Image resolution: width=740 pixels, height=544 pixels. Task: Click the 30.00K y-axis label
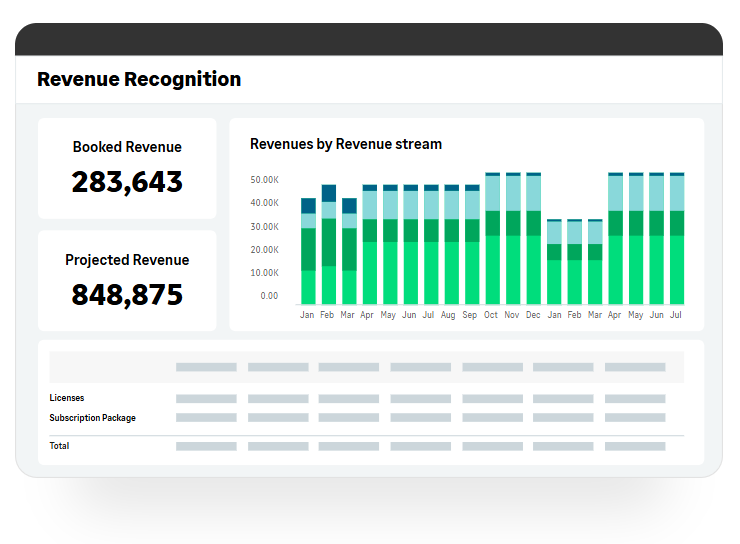pyautogui.click(x=264, y=226)
